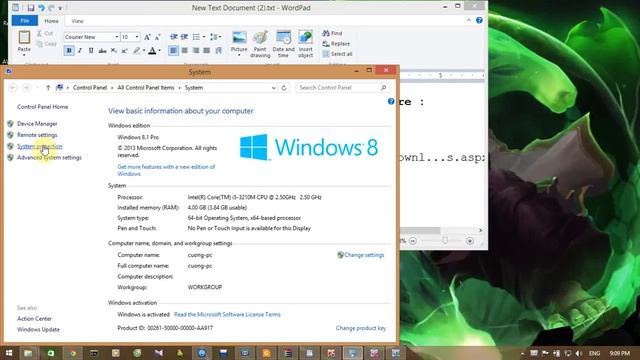This screenshot has height=360, width=640.
Task: Click Select all in WordPad ribbon
Action: pyautogui.click(x=338, y=54)
